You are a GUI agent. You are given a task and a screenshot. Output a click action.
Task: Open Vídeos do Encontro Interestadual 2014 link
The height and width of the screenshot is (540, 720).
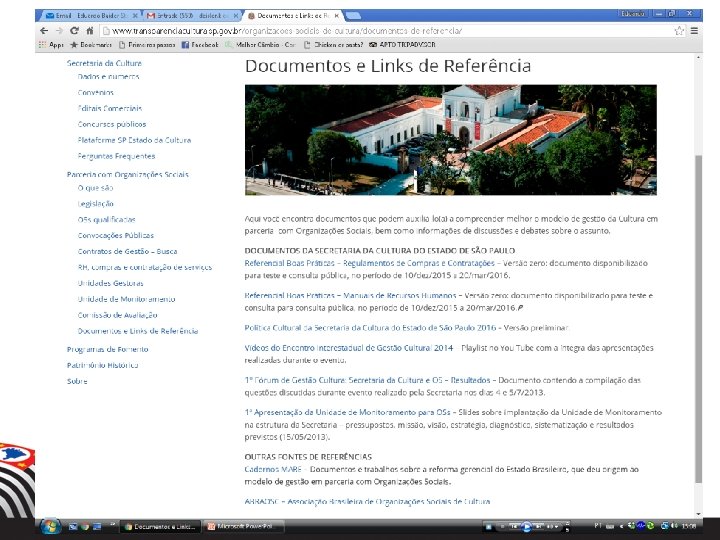point(349,348)
